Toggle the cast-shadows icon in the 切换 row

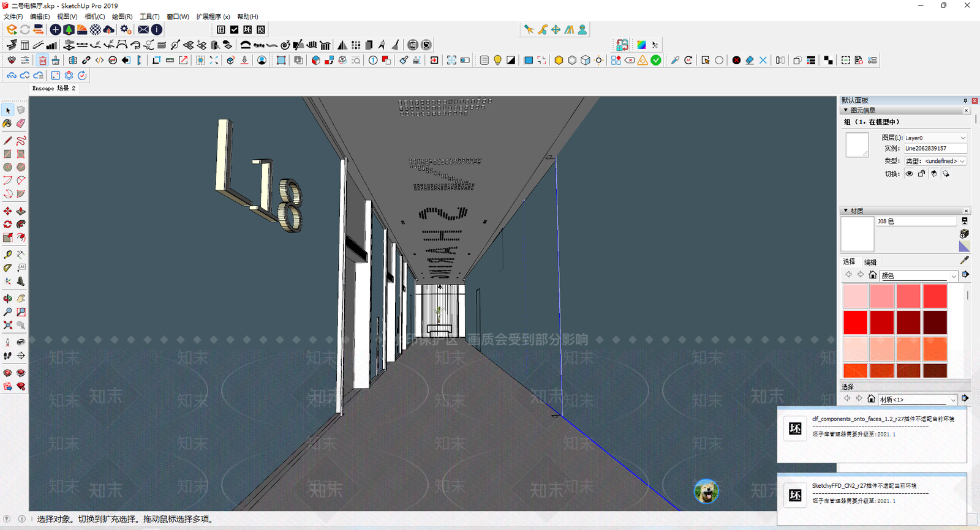point(946,174)
